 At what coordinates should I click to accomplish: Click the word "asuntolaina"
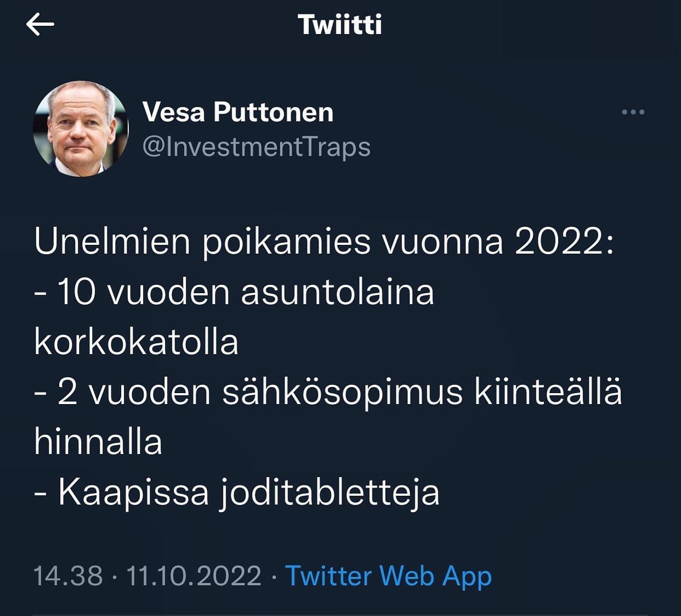[x=337, y=292]
